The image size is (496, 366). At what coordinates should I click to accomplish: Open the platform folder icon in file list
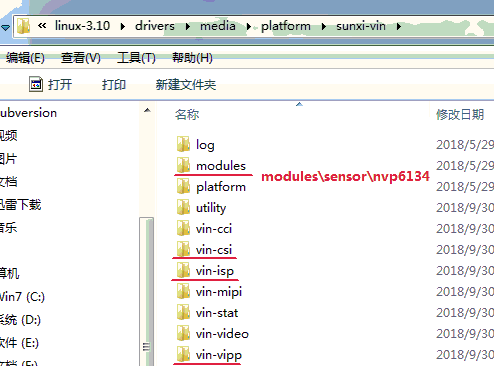coord(183,186)
